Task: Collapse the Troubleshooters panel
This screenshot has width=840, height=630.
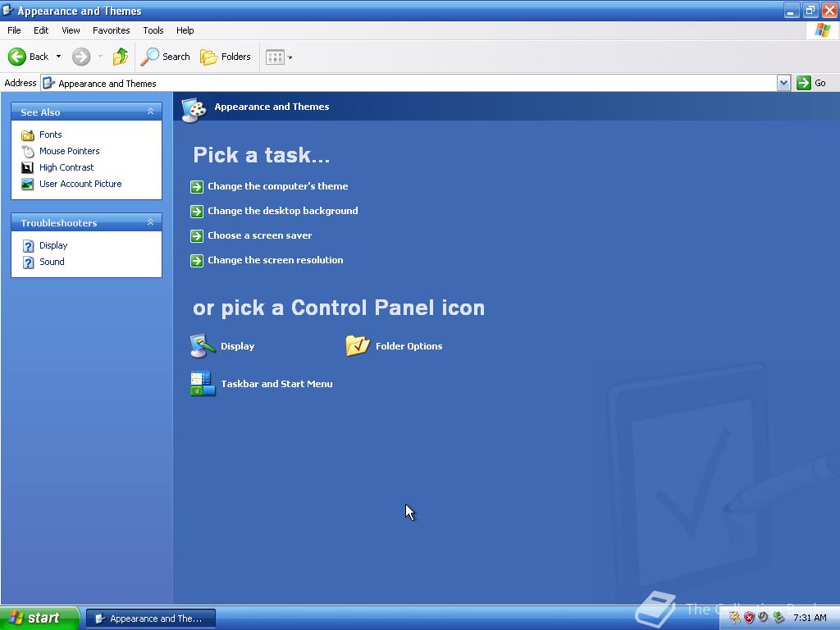Action: 151,222
